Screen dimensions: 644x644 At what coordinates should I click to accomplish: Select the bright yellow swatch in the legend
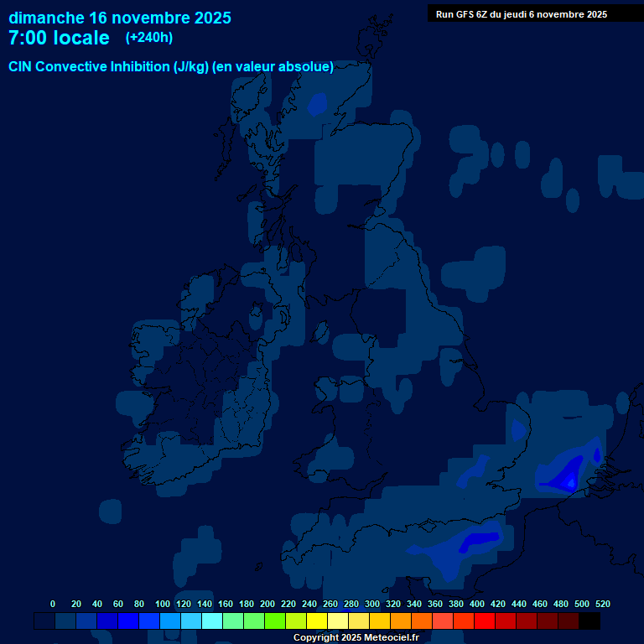coord(317,621)
